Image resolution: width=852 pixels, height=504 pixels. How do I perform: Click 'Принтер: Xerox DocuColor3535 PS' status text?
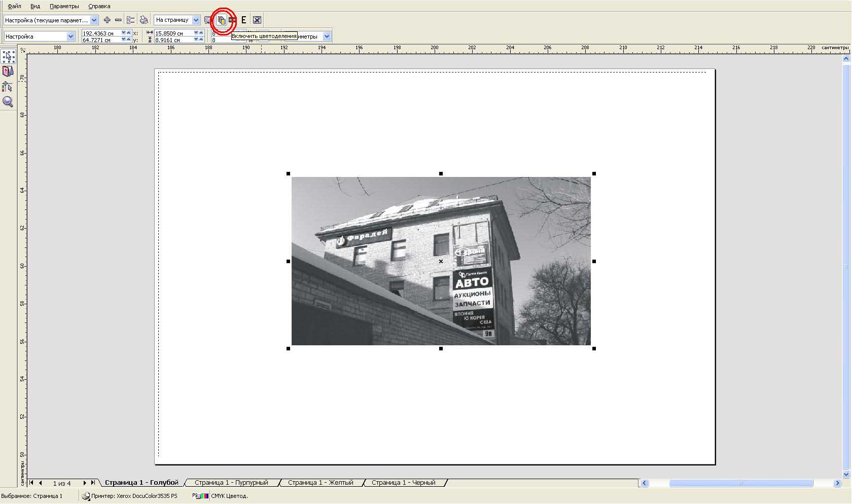coord(134,496)
